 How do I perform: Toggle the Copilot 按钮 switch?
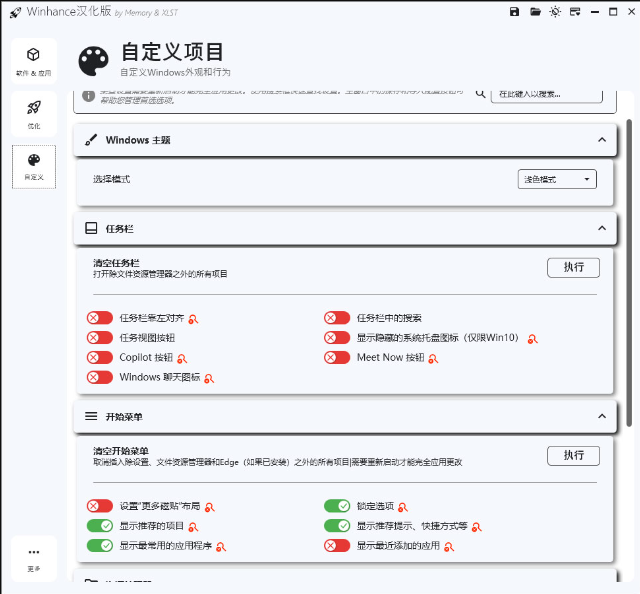point(100,357)
